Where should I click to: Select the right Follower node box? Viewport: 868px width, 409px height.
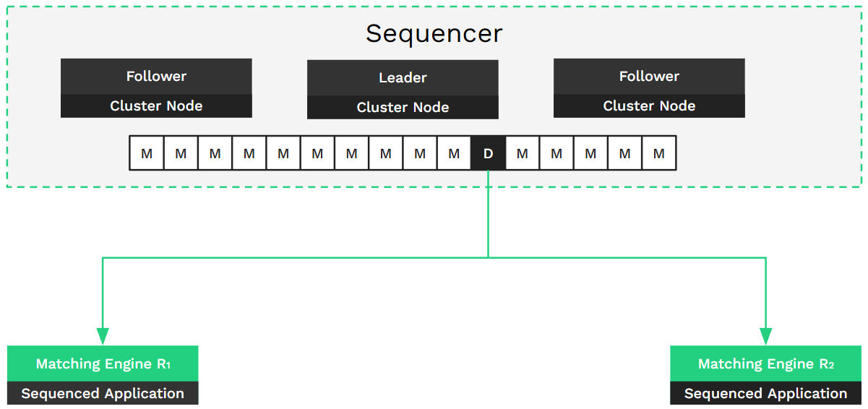tap(649, 77)
